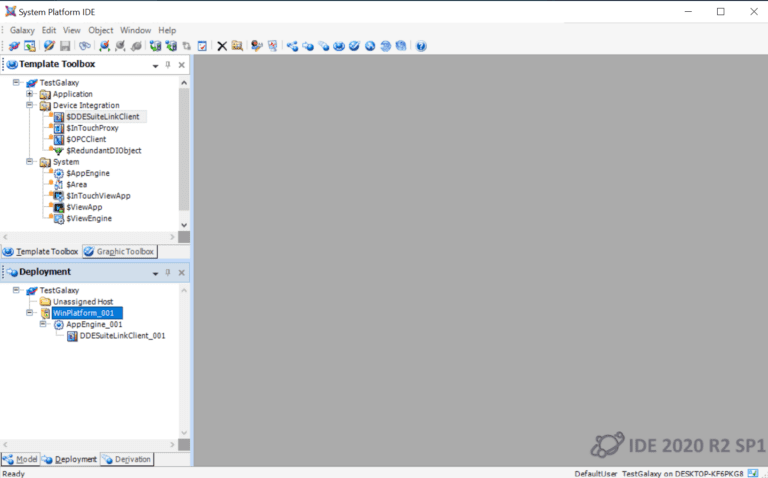
Task: Select the $AppEngine template
Action: click(x=88, y=173)
